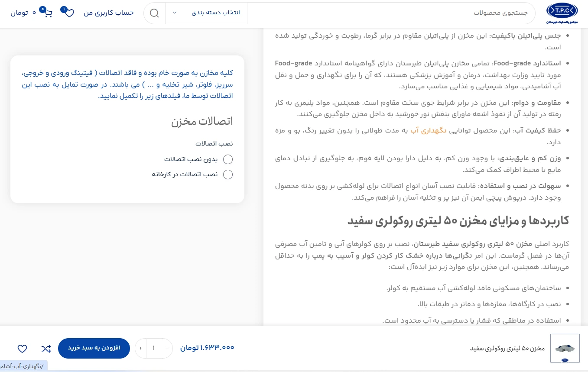Click the cart total تومان label
The image size is (588, 372).
pyautogui.click(x=23, y=13)
